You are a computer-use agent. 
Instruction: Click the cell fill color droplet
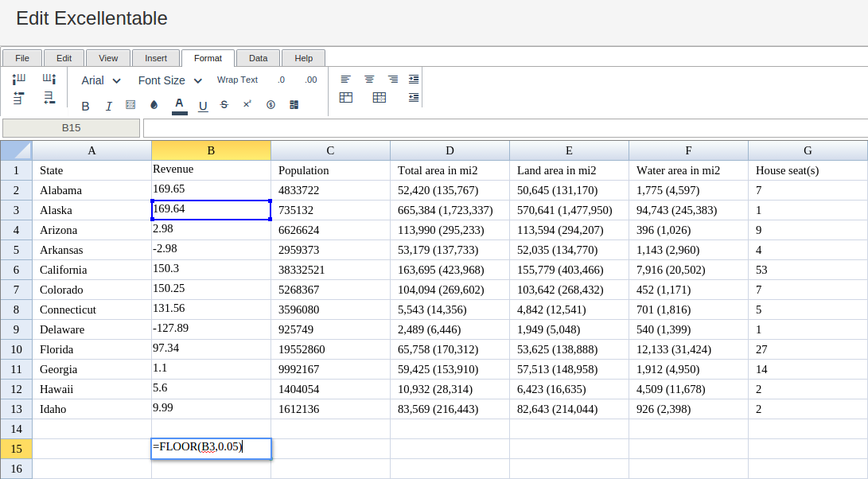tap(154, 105)
